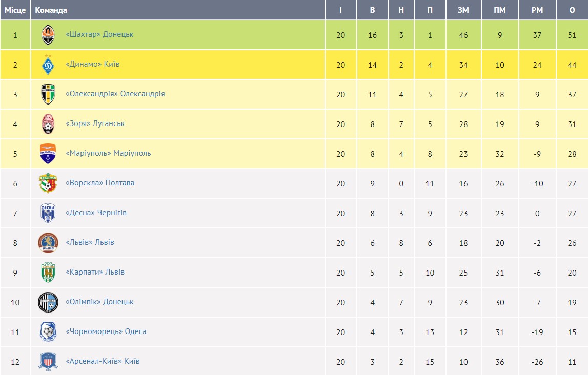
Task: Click the «Зоря» Луганськ team name
Action: [x=95, y=123]
